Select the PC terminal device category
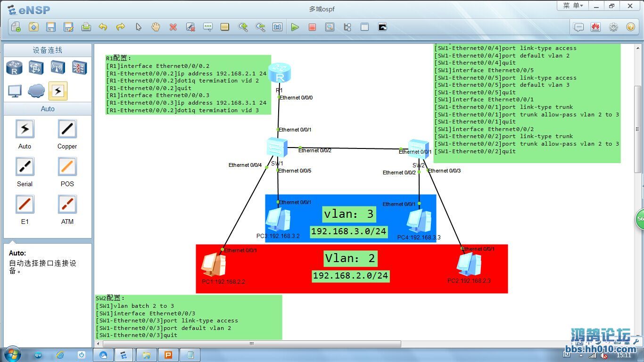The height and width of the screenshot is (362, 644). coord(14,91)
